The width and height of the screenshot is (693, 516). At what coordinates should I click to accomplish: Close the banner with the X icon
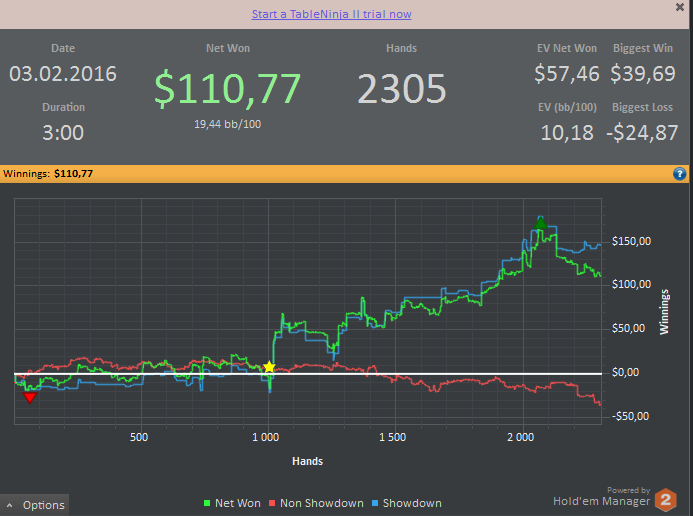(x=680, y=7)
